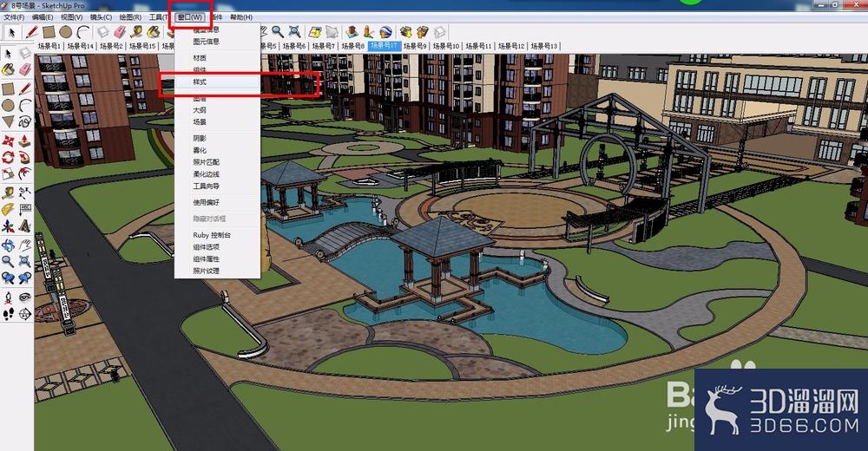The image size is (868, 451).
Task: Select the Dimension tool in left toolbar
Action: (25, 193)
